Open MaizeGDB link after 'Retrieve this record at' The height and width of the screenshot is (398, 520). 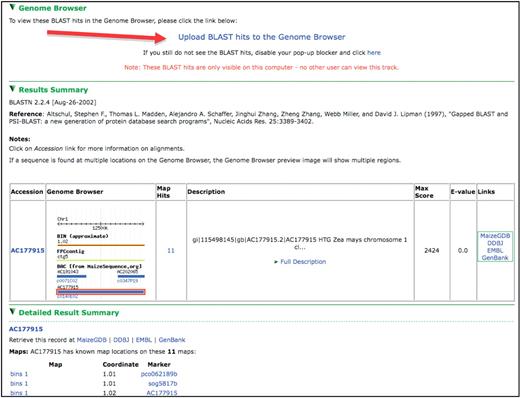(x=92, y=340)
